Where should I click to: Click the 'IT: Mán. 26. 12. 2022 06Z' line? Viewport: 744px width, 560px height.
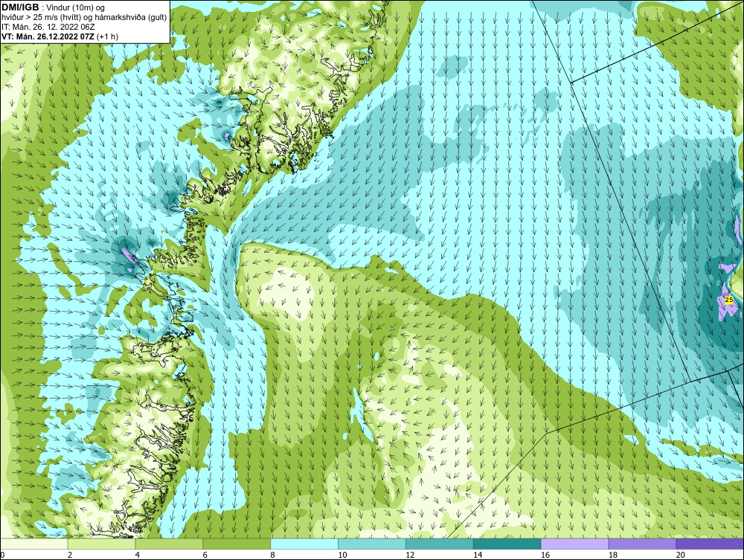[x=48, y=27]
